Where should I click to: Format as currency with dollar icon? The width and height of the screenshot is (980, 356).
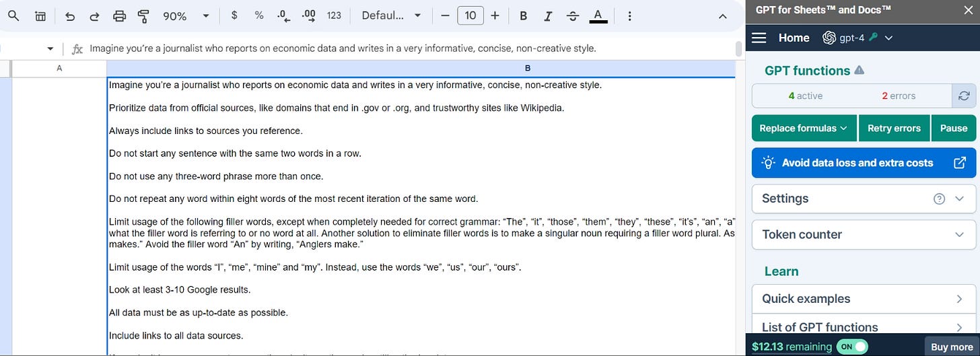tap(234, 15)
